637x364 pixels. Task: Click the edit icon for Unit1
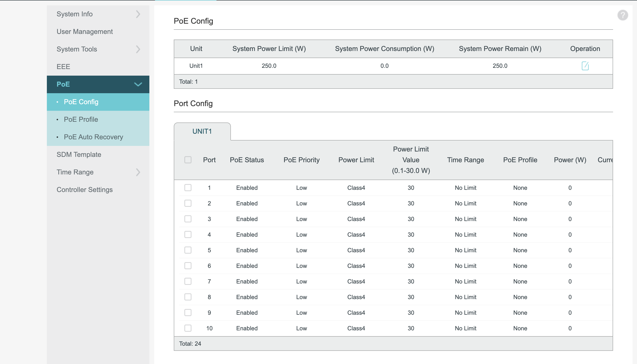click(585, 66)
